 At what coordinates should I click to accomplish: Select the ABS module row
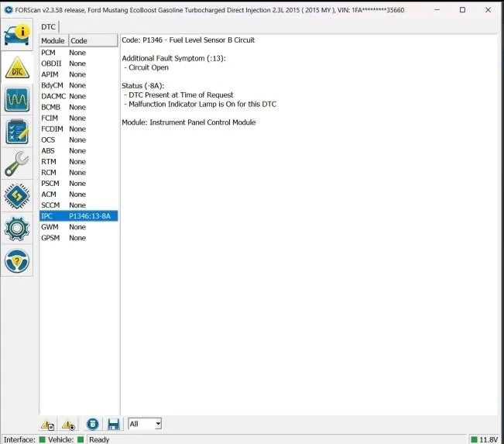click(x=78, y=150)
